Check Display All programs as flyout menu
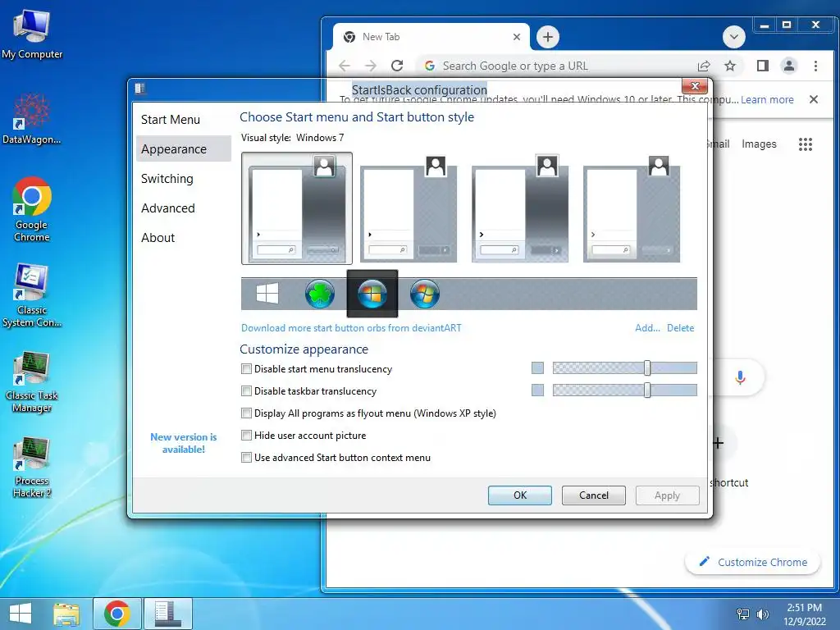This screenshot has width=840, height=630. [x=246, y=413]
